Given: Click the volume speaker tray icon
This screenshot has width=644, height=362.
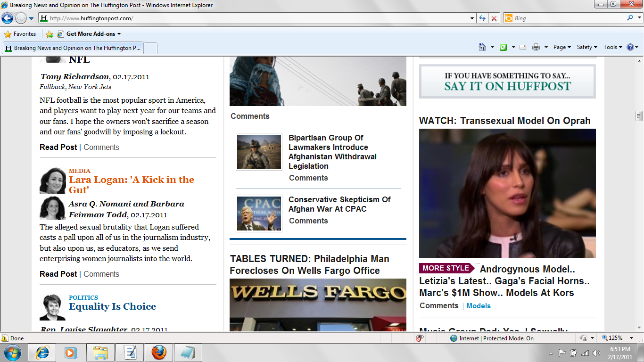Looking at the screenshot, I should point(597,353).
